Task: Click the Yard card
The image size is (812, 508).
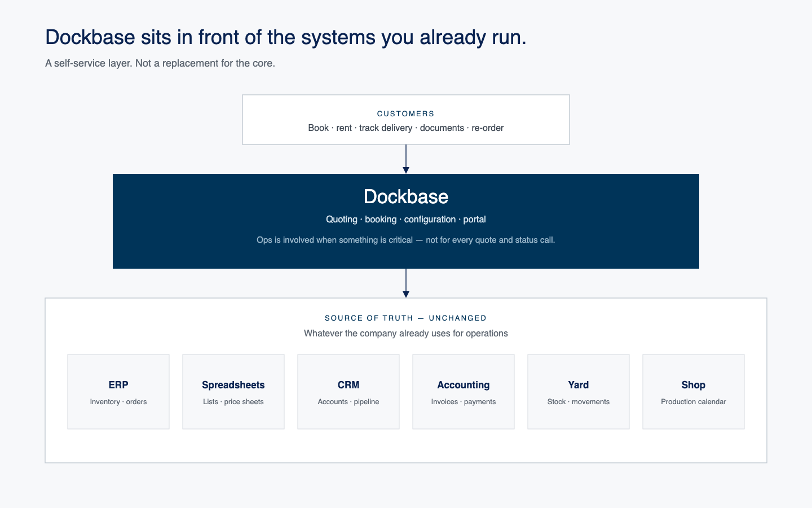Action: coord(579,392)
